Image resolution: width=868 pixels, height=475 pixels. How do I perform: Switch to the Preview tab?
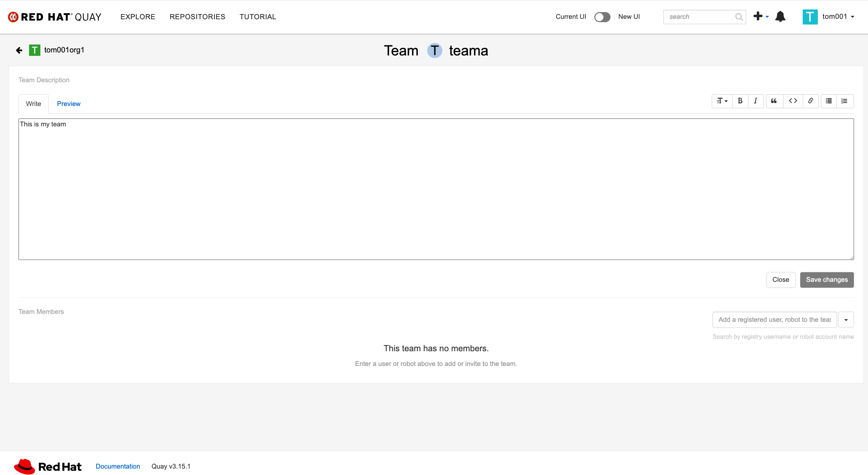(68, 104)
